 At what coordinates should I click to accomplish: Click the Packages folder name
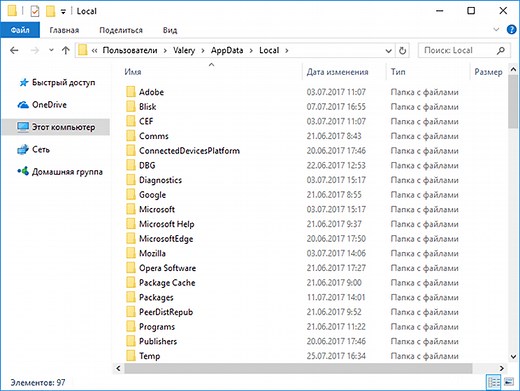click(x=156, y=297)
